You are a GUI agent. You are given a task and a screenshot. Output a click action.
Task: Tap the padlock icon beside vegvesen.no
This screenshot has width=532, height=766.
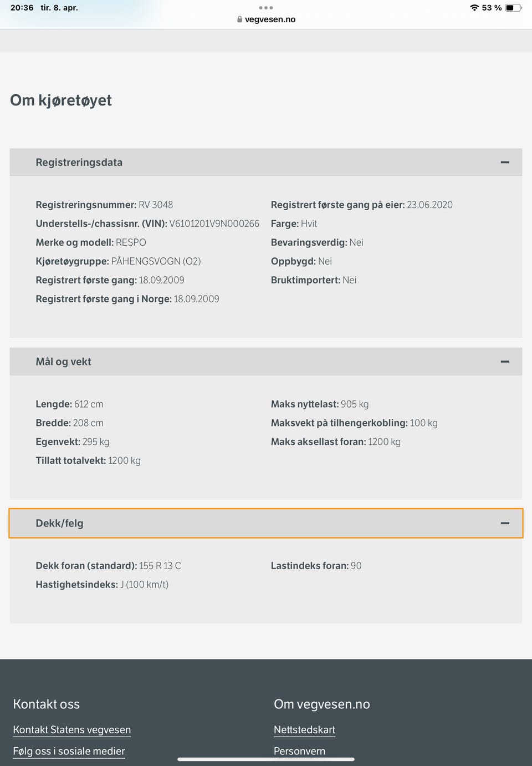click(x=239, y=19)
